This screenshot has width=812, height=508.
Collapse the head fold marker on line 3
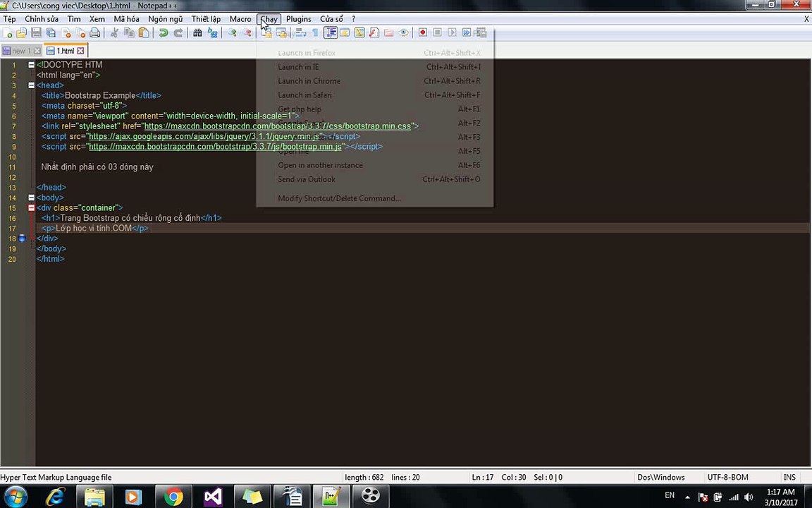[x=31, y=85]
